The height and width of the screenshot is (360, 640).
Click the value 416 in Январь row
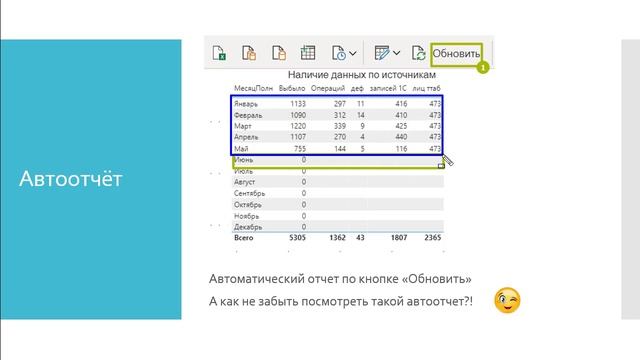pos(401,104)
